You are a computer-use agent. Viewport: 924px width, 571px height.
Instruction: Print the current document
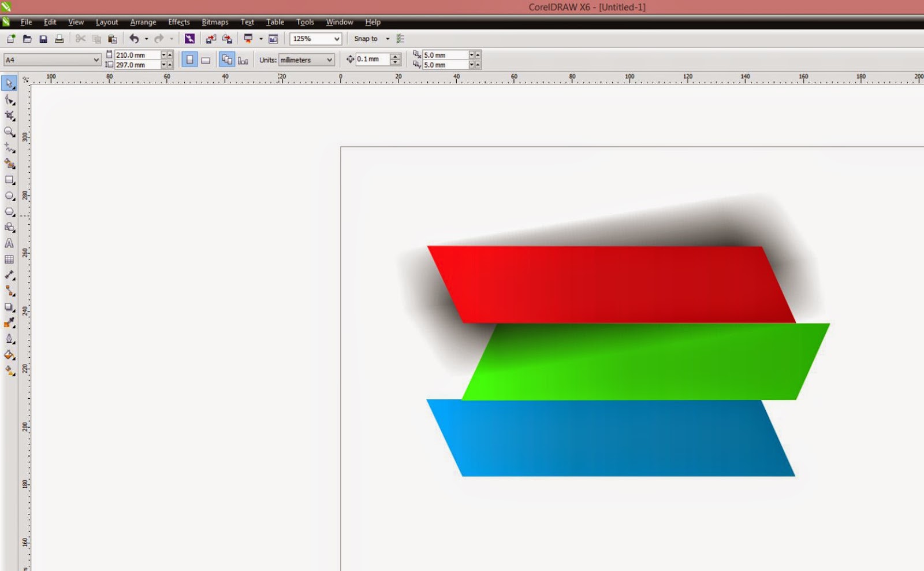(59, 39)
